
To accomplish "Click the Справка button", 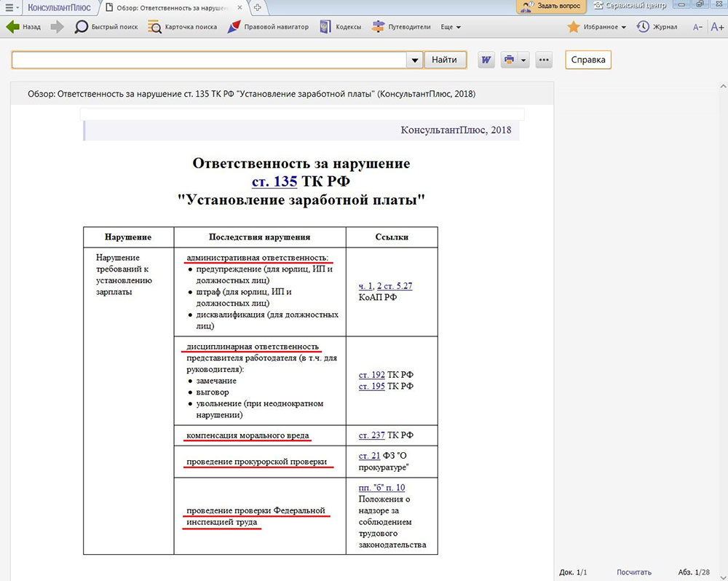I will coord(587,60).
